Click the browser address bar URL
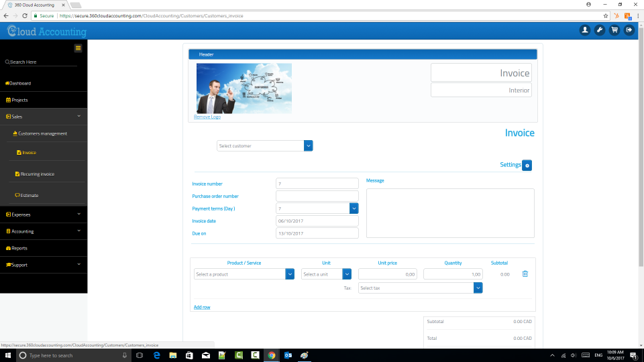 (151, 15)
